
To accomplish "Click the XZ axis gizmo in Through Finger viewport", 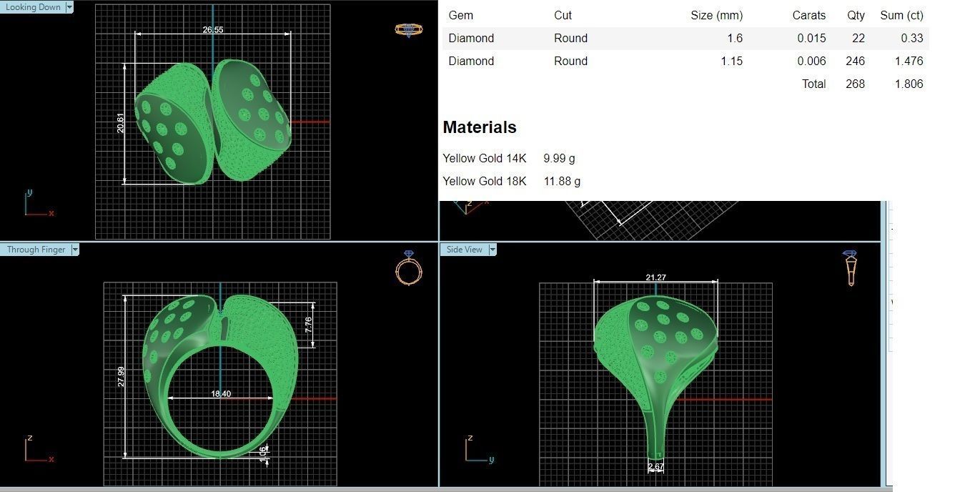I will (x=38, y=449).
